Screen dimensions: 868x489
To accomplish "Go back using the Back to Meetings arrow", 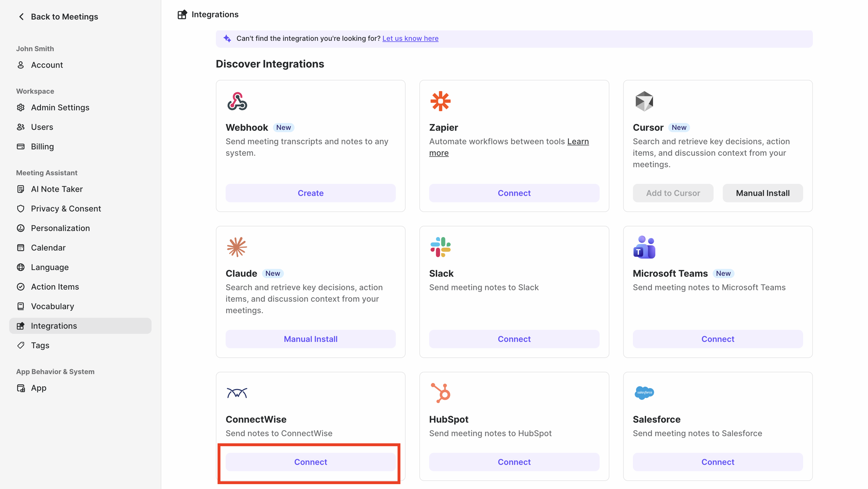I will pos(22,17).
